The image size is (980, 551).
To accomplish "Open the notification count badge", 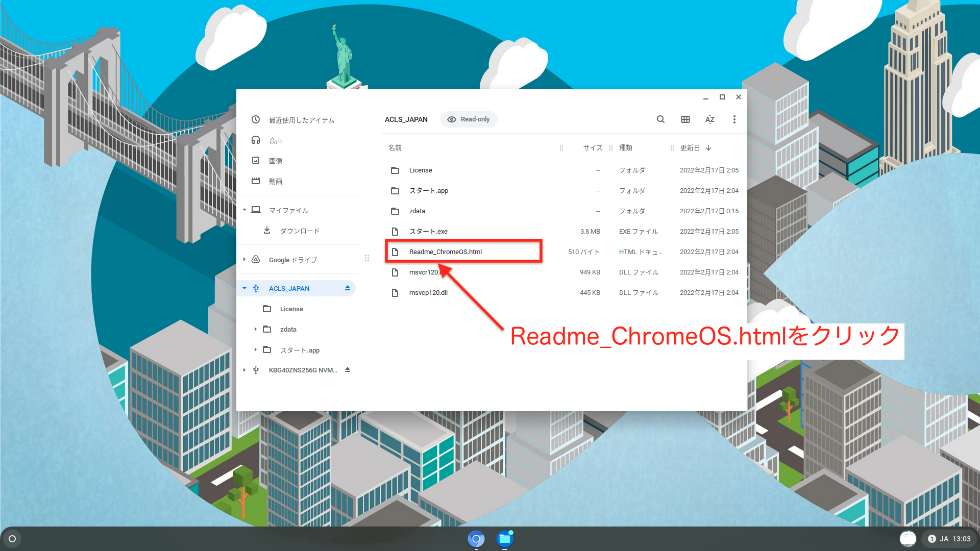I will (932, 539).
